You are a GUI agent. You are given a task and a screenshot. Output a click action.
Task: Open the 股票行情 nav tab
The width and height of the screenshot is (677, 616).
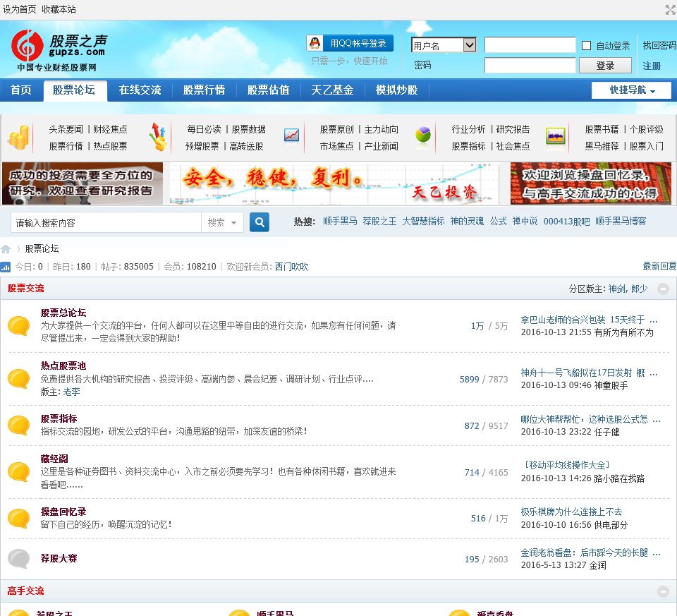pyautogui.click(x=204, y=90)
